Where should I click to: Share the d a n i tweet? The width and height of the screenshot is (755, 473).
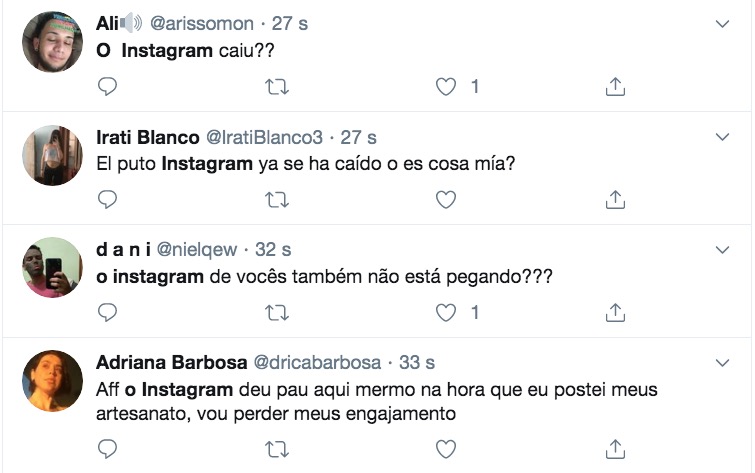coord(616,313)
